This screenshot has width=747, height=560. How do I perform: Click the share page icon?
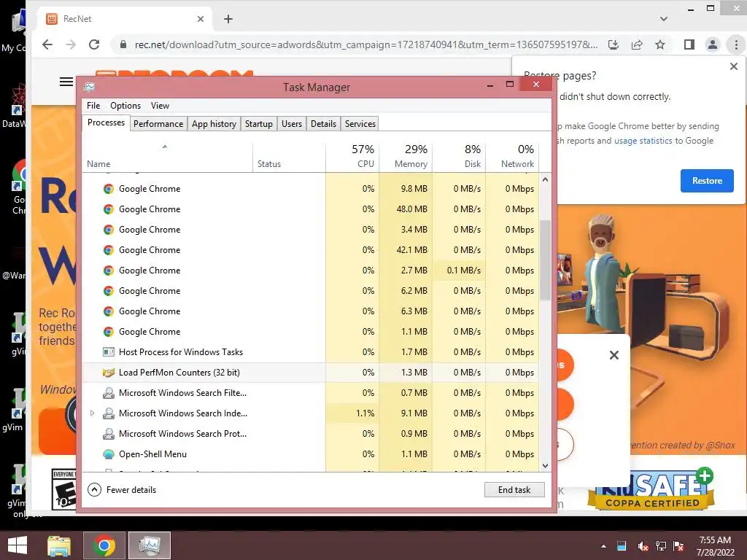click(x=636, y=44)
